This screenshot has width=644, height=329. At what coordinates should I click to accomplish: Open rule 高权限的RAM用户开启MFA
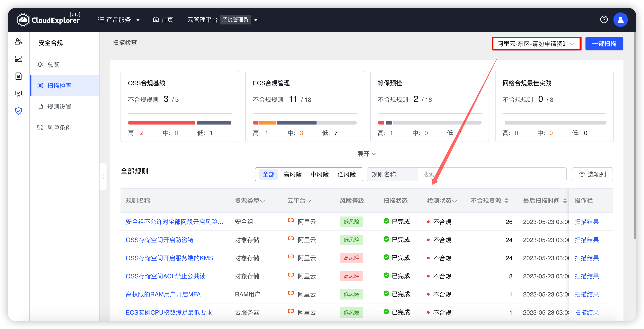point(163,294)
